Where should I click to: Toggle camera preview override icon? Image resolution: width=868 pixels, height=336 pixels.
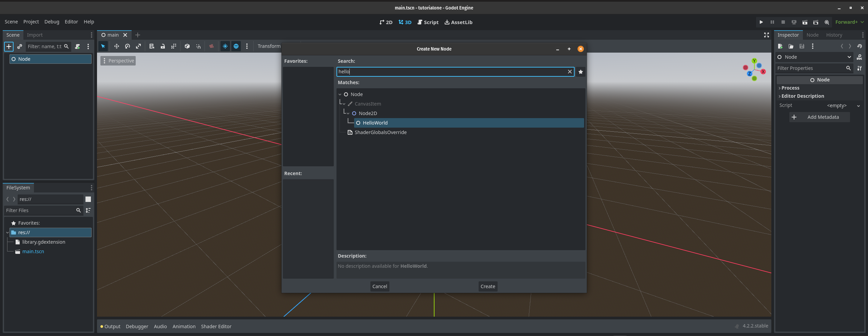(x=212, y=46)
